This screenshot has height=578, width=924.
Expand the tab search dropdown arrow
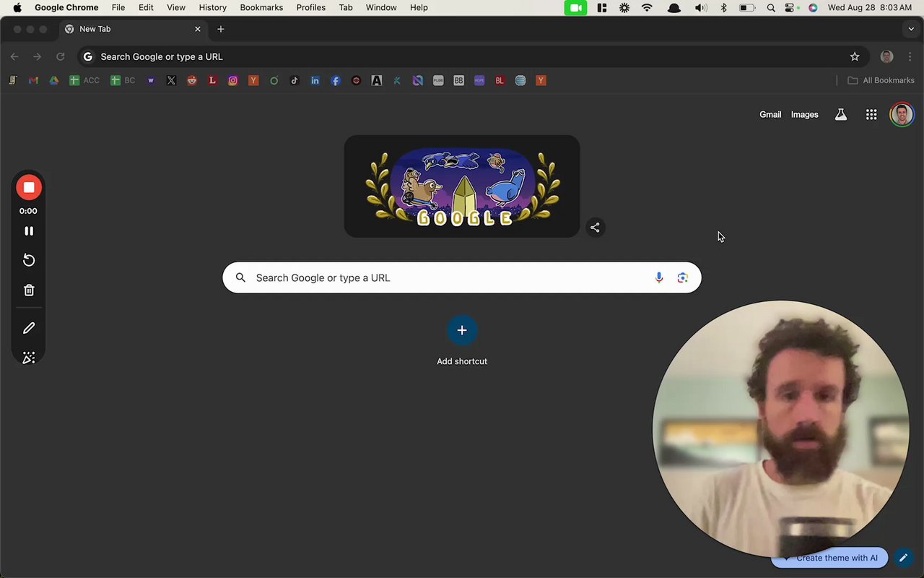(x=911, y=29)
